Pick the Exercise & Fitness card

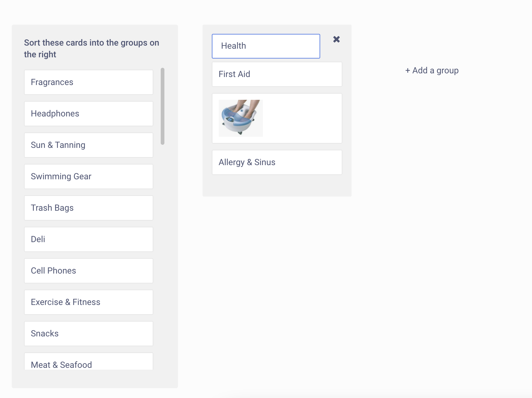click(x=89, y=302)
